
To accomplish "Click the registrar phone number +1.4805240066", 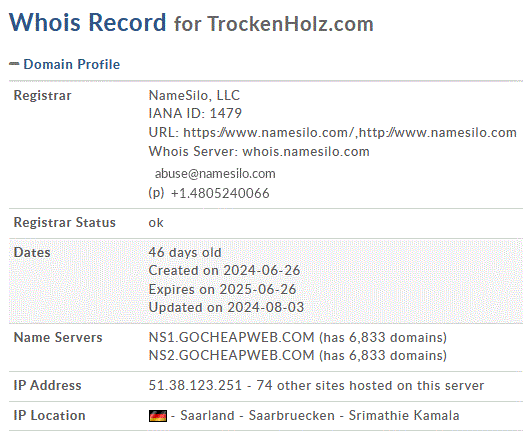I will (x=220, y=193).
